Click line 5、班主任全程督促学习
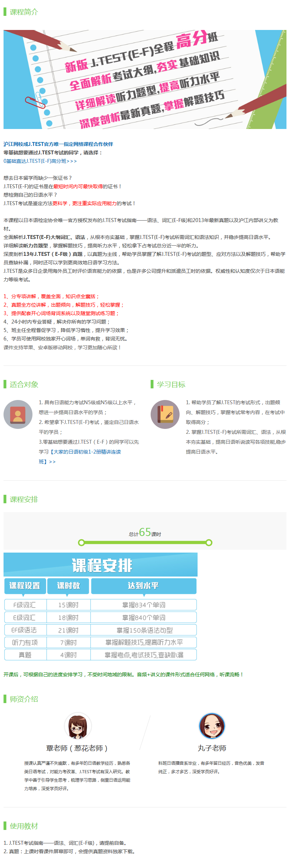This screenshot has height=868, width=290. (x=66, y=330)
